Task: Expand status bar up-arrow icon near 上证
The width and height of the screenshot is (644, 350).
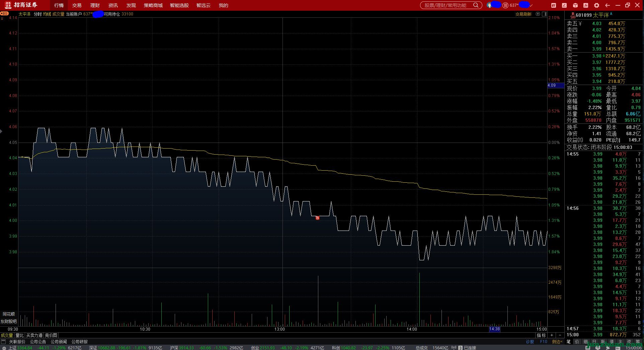Action: coord(3,348)
